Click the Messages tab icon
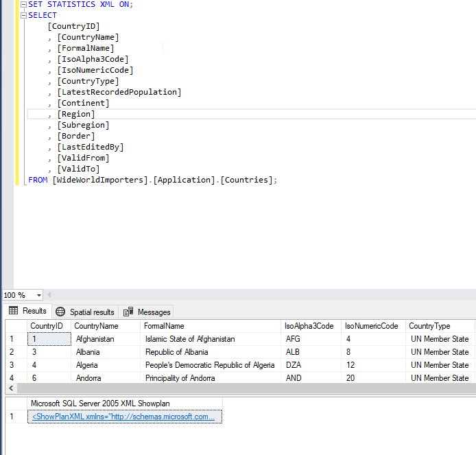Screen dimensions: 476x455 click(x=128, y=312)
